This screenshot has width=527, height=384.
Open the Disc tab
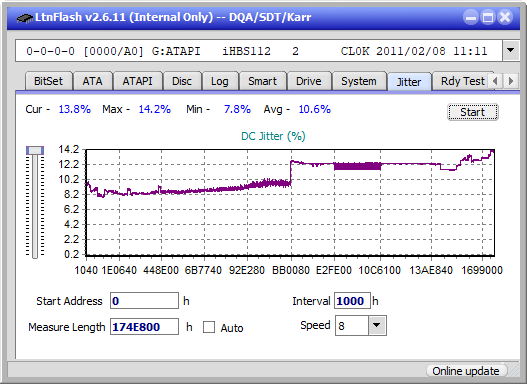click(x=182, y=81)
